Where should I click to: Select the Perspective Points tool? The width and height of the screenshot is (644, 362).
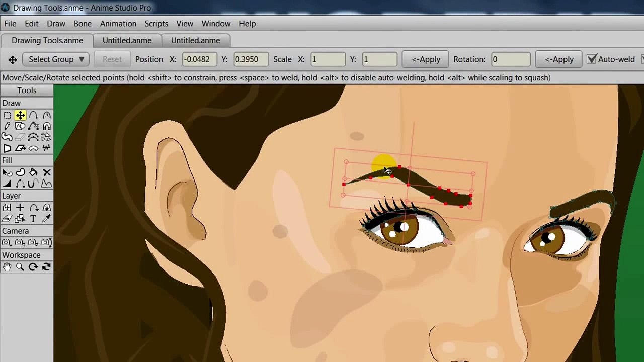pyautogui.click(x=7, y=148)
